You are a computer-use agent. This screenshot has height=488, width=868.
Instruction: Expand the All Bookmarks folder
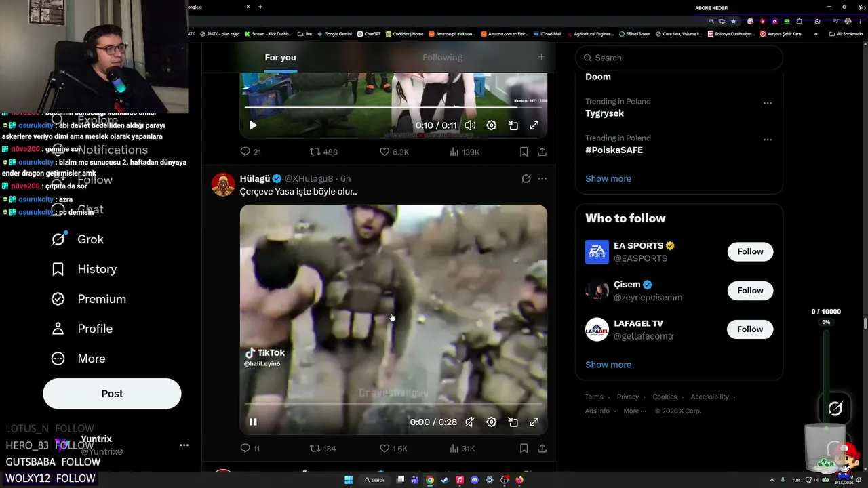point(846,33)
